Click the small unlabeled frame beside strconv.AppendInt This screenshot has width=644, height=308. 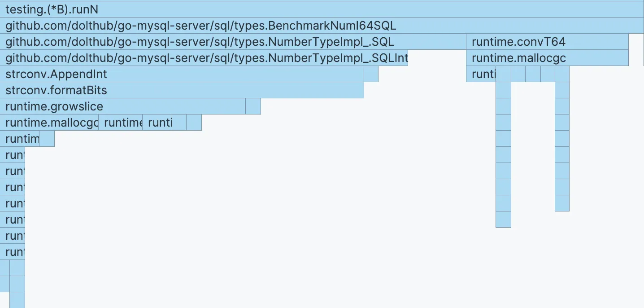[x=371, y=74]
